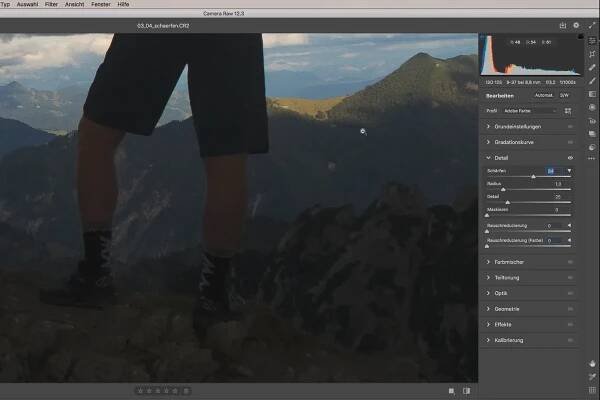Toggle Grundeinstellungen panel visibility
This screenshot has height=400, width=600.
570,127
